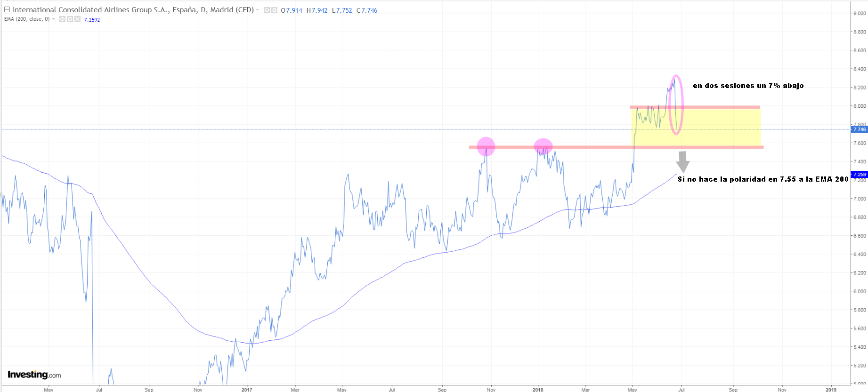
Task: Collapse the chart legend with minus box
Action: click(x=7, y=9)
